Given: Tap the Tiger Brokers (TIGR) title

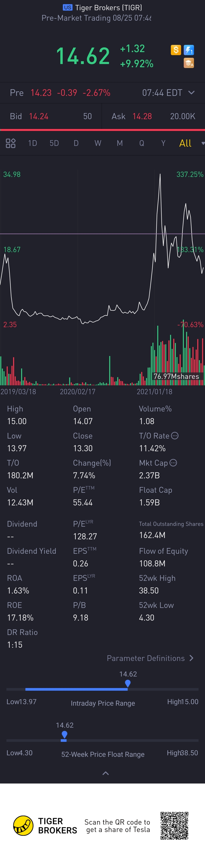Looking at the screenshot, I should tap(108, 7).
